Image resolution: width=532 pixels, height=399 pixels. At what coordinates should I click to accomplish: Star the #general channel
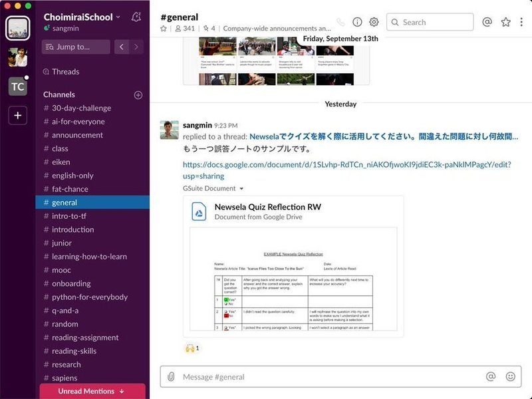pos(163,29)
